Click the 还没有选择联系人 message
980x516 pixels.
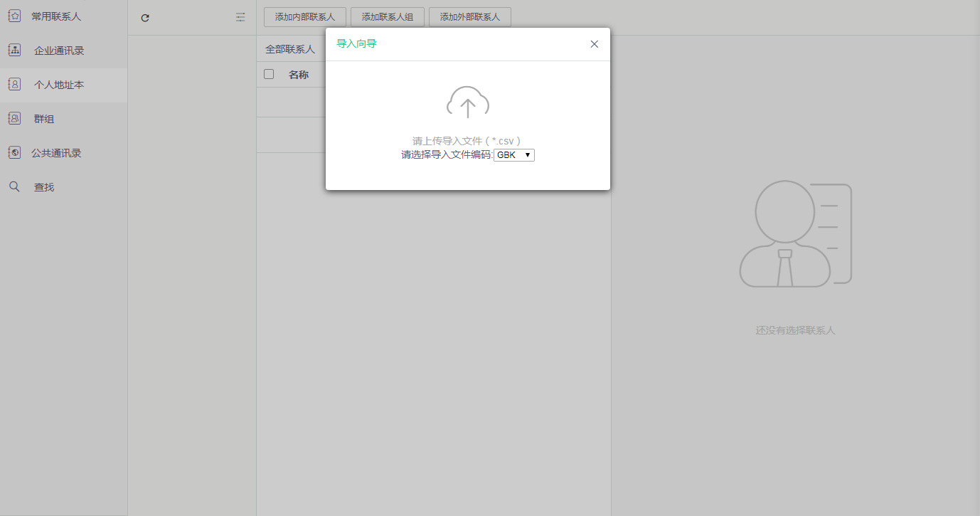(x=795, y=331)
